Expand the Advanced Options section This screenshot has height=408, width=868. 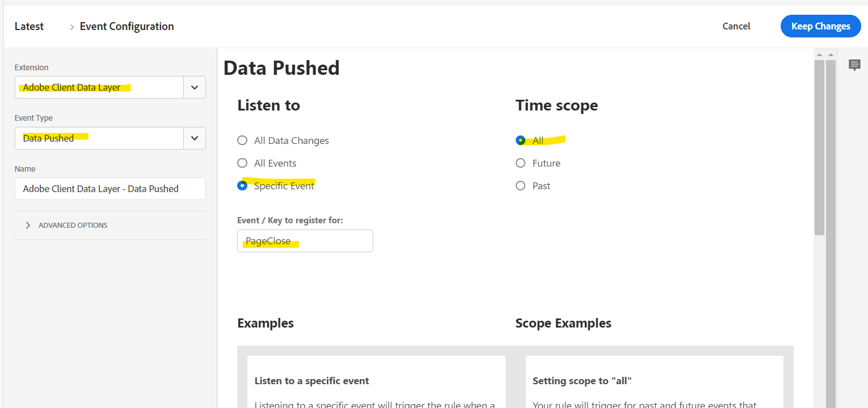28,225
